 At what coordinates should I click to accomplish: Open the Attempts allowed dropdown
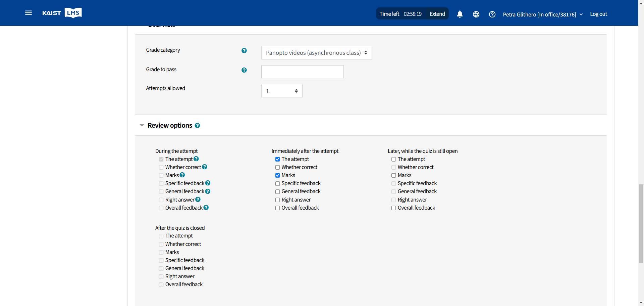[282, 91]
